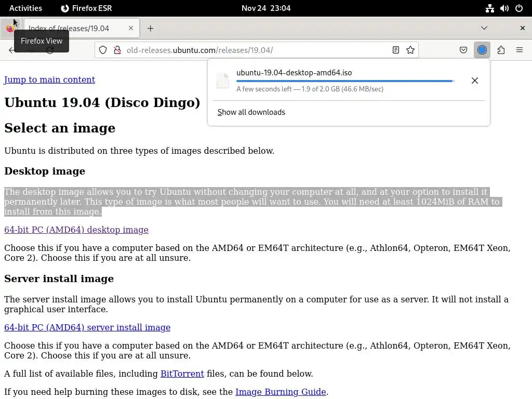Open the BitTorrent link
Image resolution: width=532 pixels, height=399 pixels.
[x=182, y=374]
